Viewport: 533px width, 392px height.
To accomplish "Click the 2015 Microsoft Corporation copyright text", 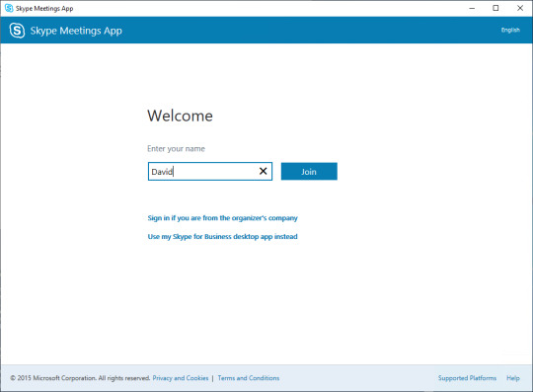I will point(80,378).
